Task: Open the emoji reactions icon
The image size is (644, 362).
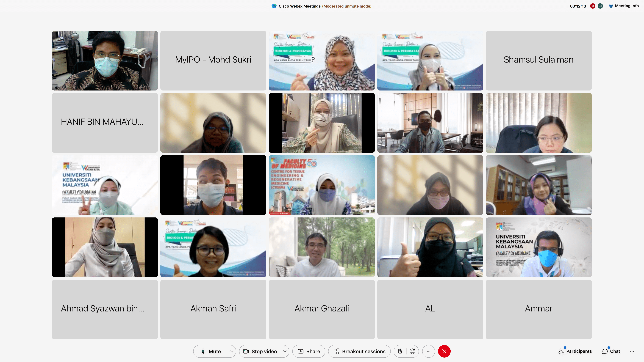Action: 413,351
